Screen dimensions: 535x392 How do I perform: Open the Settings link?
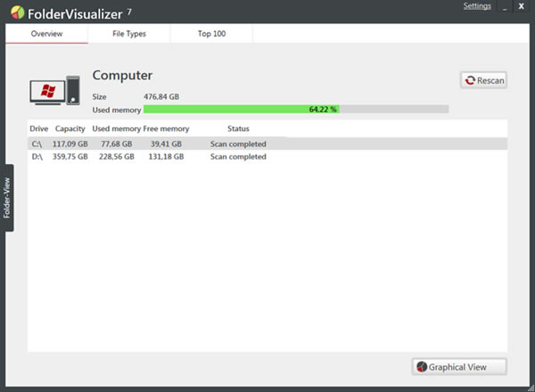click(x=477, y=6)
